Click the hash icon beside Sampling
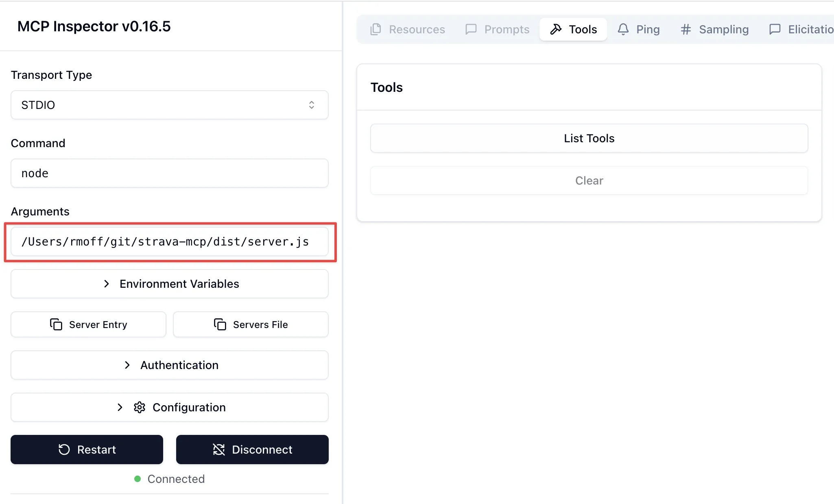The height and width of the screenshot is (504, 834). pyautogui.click(x=686, y=29)
